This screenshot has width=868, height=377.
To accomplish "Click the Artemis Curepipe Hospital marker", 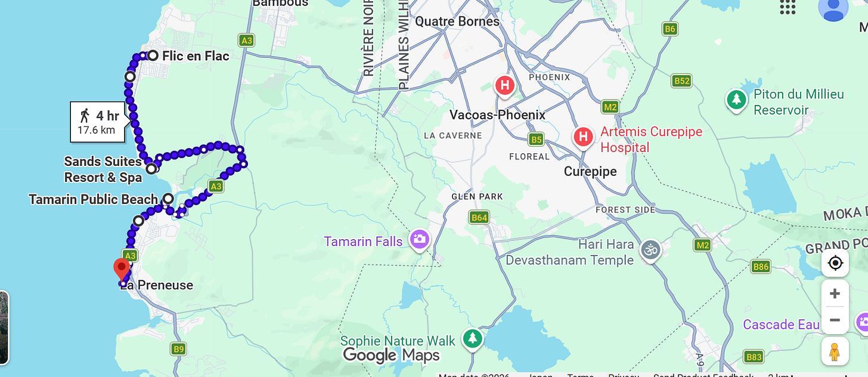I will 583,137.
